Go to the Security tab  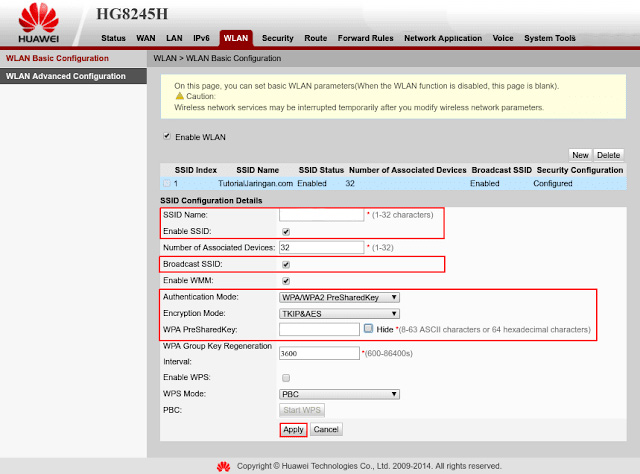[x=278, y=38]
